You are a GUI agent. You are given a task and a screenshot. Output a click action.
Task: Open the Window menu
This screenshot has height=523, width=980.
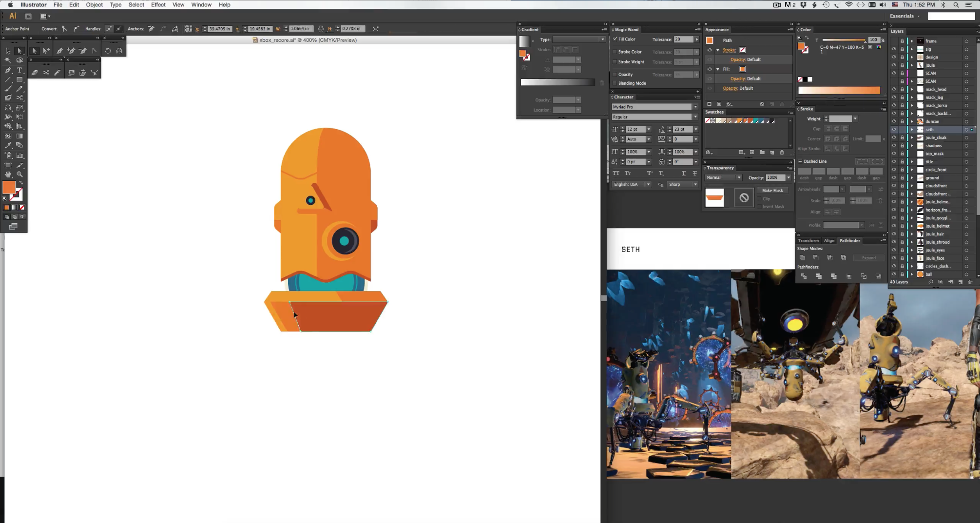201,5
